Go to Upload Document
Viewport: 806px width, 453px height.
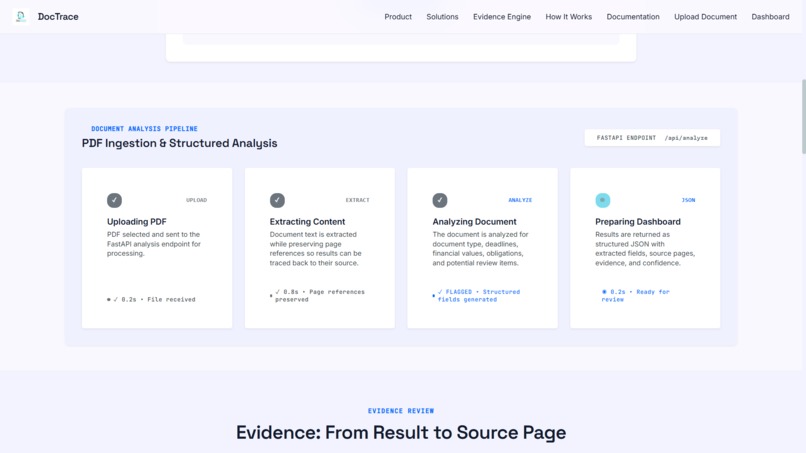(705, 16)
